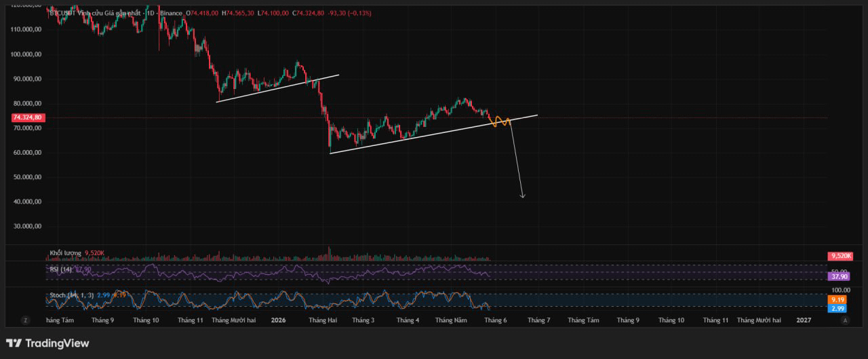Click the low price value L74.100,00
The height and width of the screenshot is (359, 868).
(x=273, y=13)
